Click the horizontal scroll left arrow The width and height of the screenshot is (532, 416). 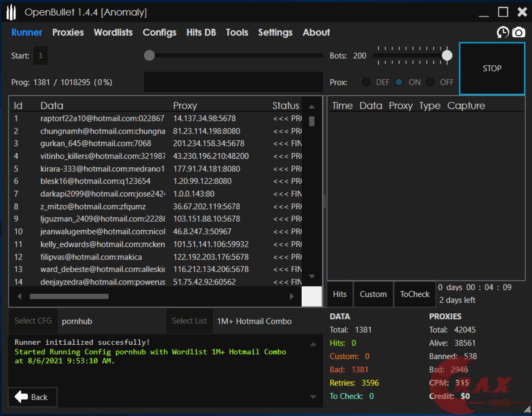[19, 297]
